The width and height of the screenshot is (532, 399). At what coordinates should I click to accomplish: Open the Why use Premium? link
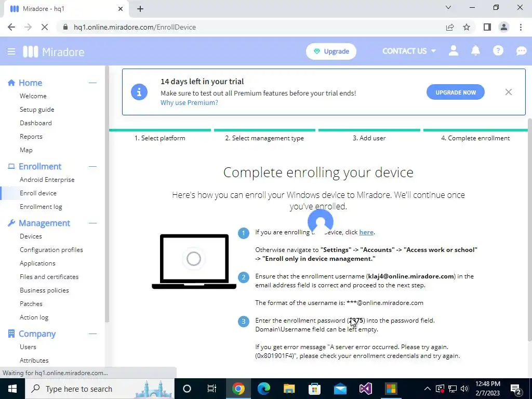(189, 102)
